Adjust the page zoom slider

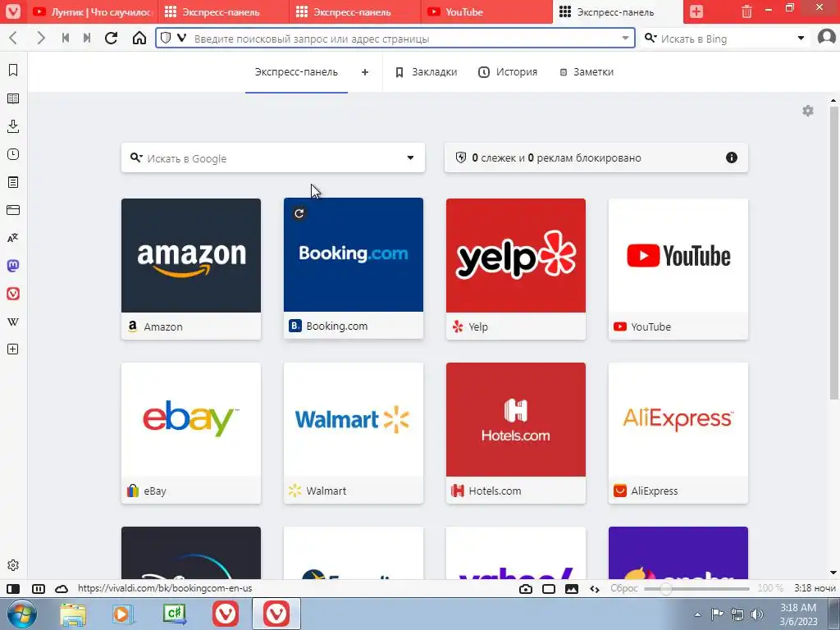696,589
